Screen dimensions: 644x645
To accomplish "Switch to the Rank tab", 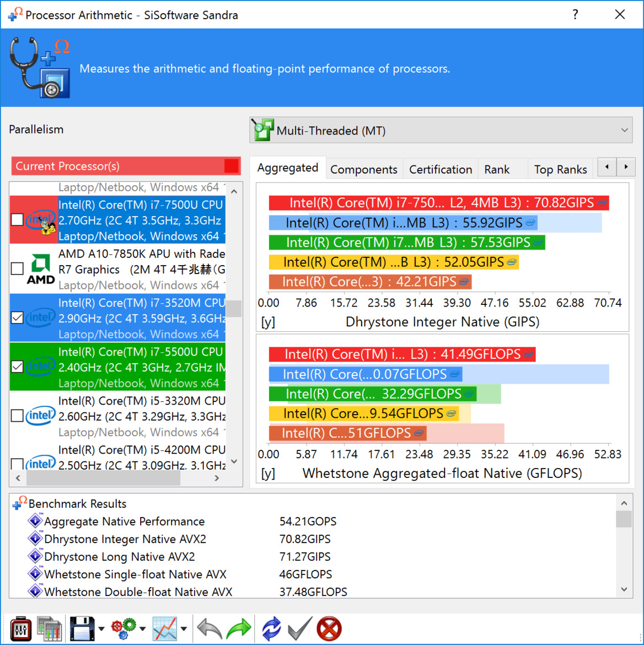I will coord(497,169).
